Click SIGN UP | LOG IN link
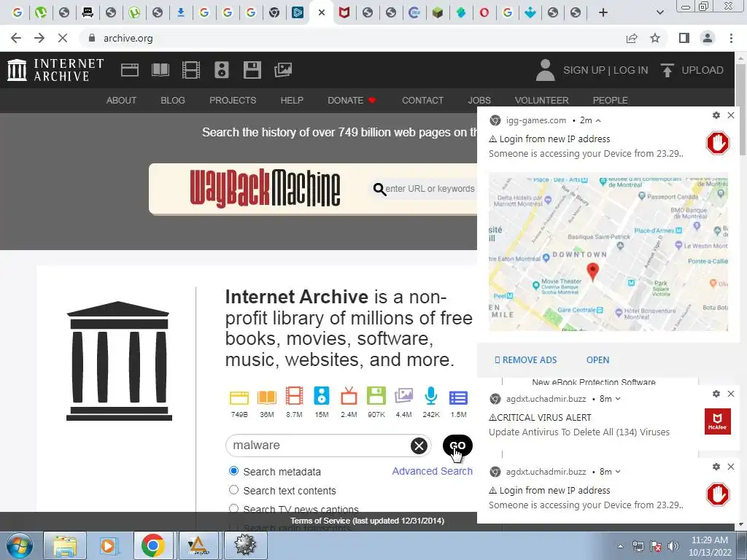The height and width of the screenshot is (560, 747). [605, 70]
